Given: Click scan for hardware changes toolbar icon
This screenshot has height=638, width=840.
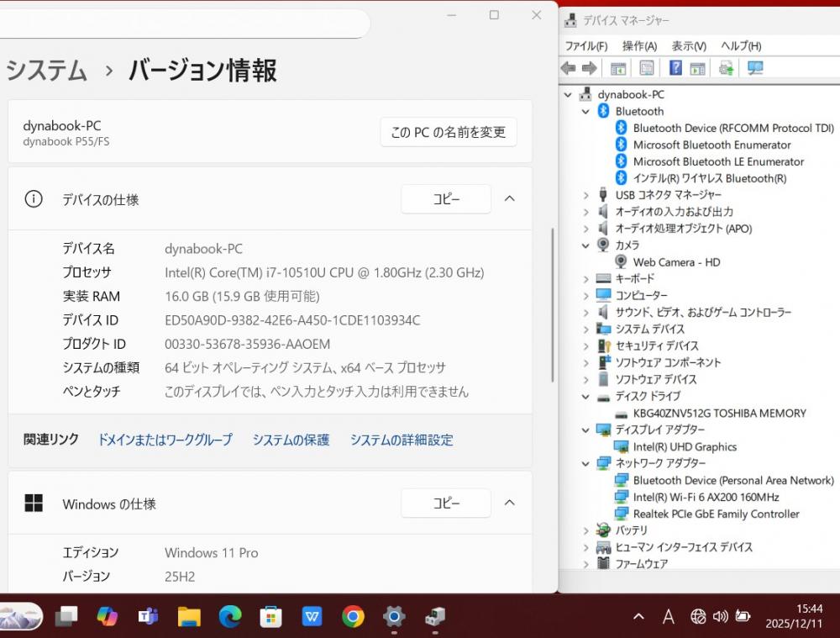Looking at the screenshot, I should pos(755,68).
